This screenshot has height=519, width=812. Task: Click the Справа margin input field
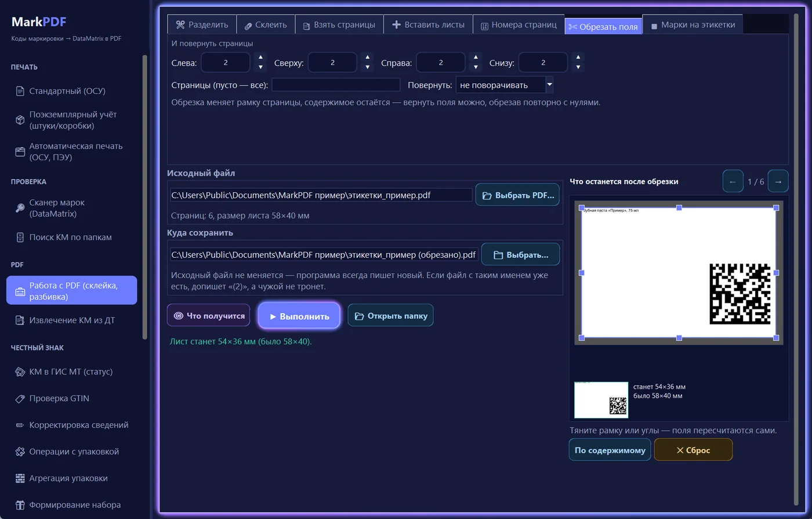441,63
